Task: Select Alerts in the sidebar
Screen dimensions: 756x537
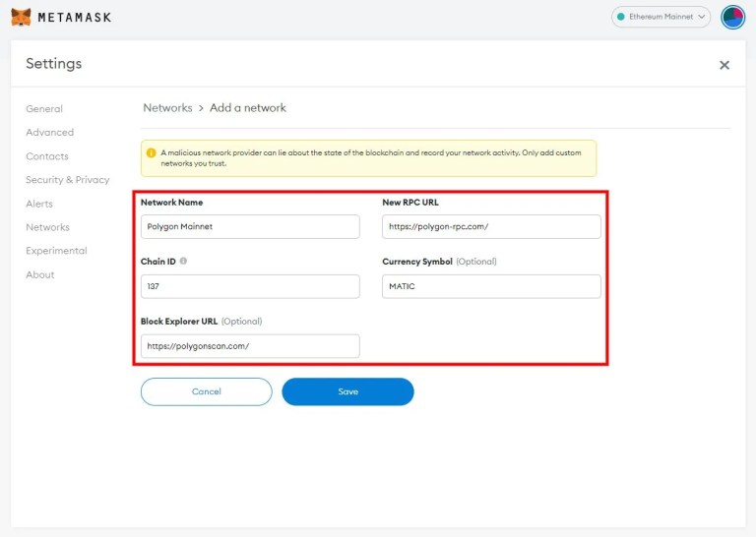Action: [x=39, y=204]
